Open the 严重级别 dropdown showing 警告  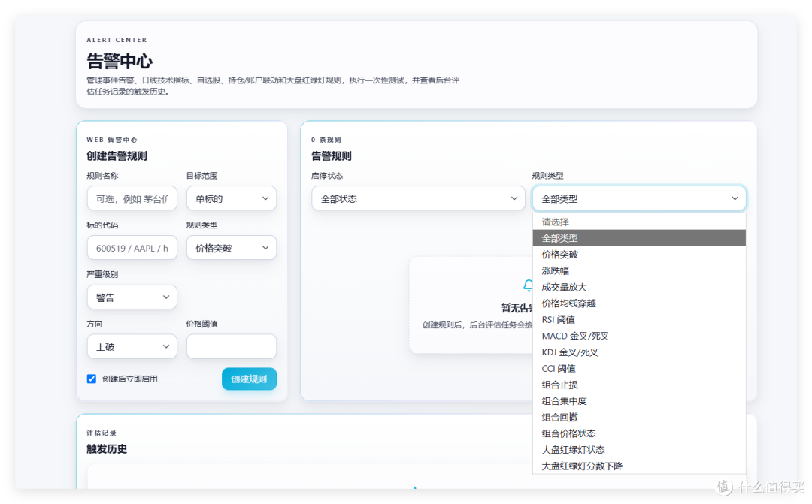coord(132,297)
